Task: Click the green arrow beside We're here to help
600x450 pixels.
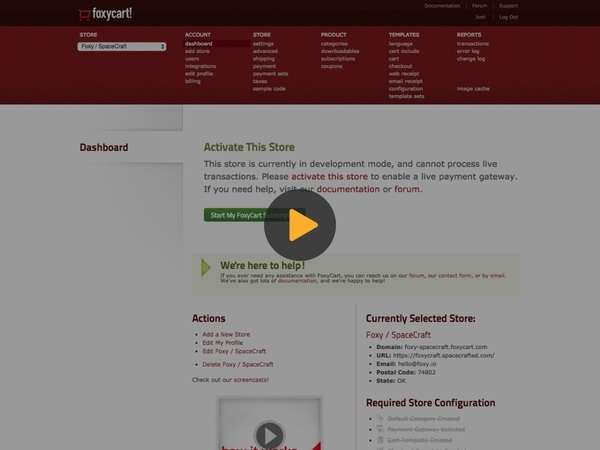Action: 206,267
